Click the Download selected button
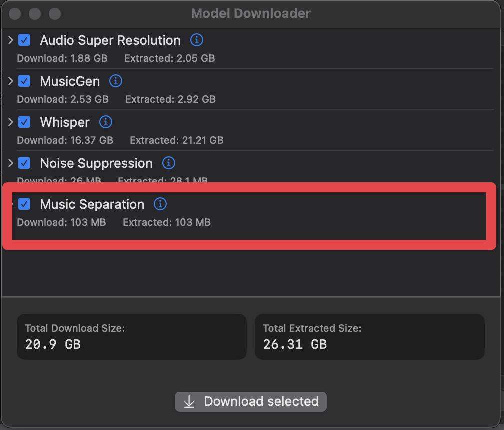This screenshot has height=430, width=504. pos(251,401)
